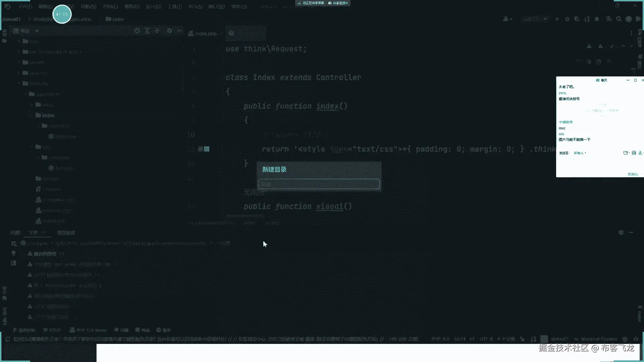
Task: Open PHP-CGI Server tool window button
Action: pos(88,330)
